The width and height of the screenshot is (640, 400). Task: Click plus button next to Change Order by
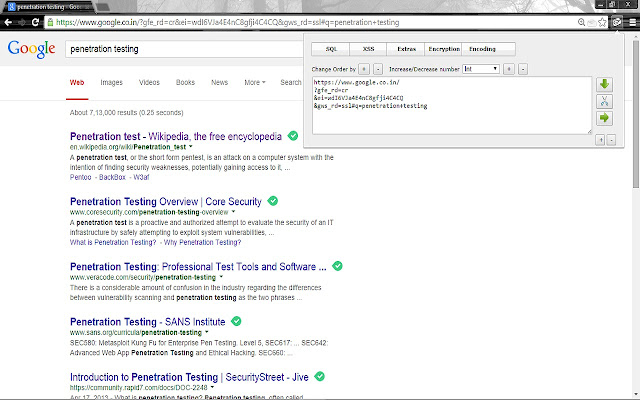(x=364, y=69)
